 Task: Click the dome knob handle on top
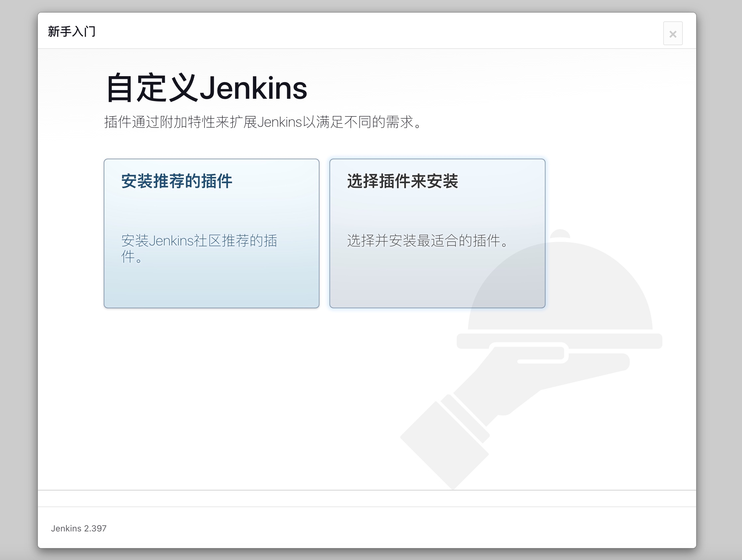(560, 233)
